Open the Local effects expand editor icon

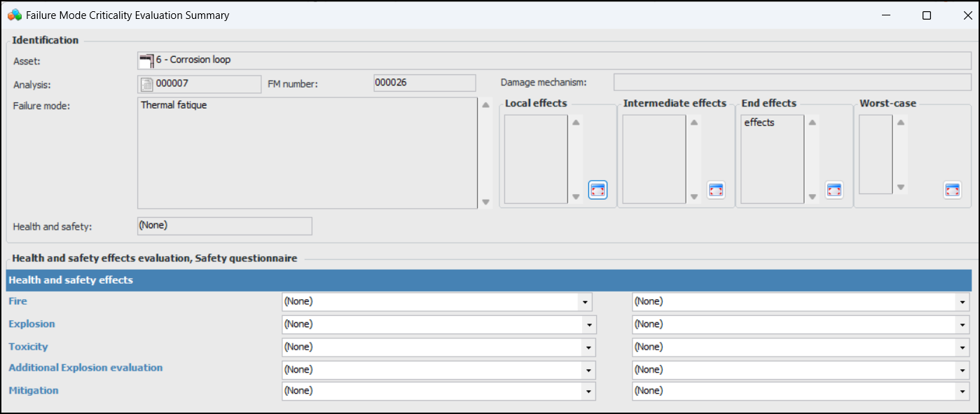pos(598,190)
